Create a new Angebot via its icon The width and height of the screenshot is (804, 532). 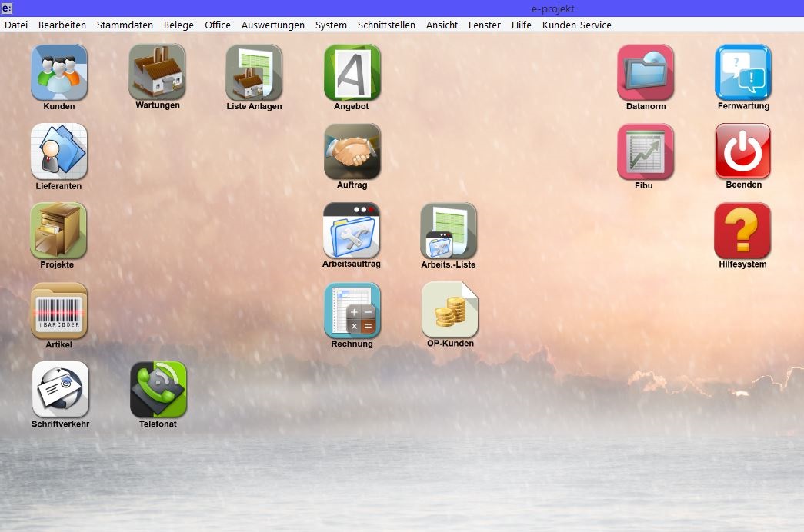(x=352, y=72)
